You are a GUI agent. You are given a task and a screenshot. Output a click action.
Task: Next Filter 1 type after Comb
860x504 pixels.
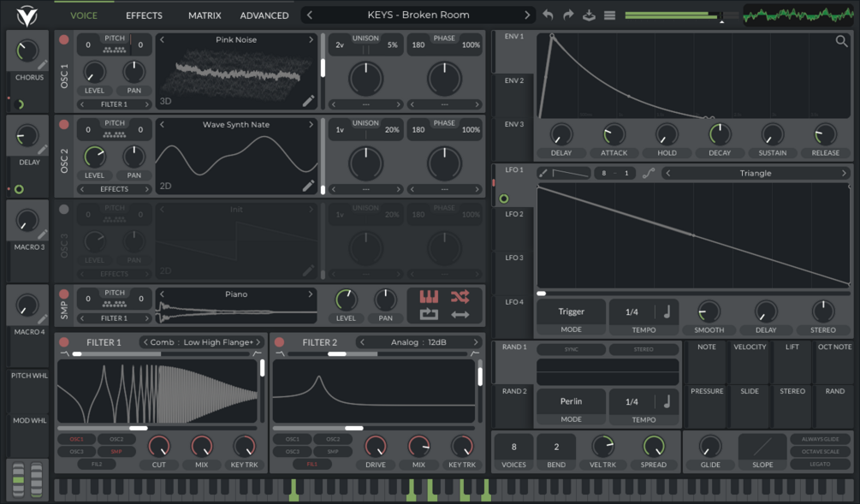click(x=258, y=342)
